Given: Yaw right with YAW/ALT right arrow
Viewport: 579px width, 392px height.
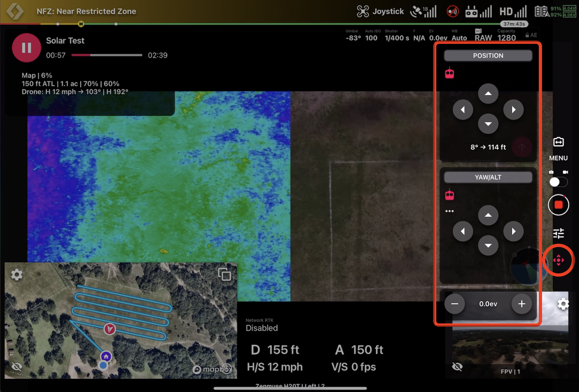Looking at the screenshot, I should click(x=513, y=231).
